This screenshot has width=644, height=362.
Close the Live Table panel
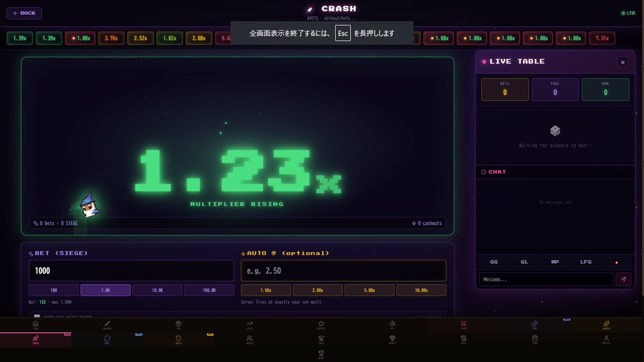click(x=623, y=62)
